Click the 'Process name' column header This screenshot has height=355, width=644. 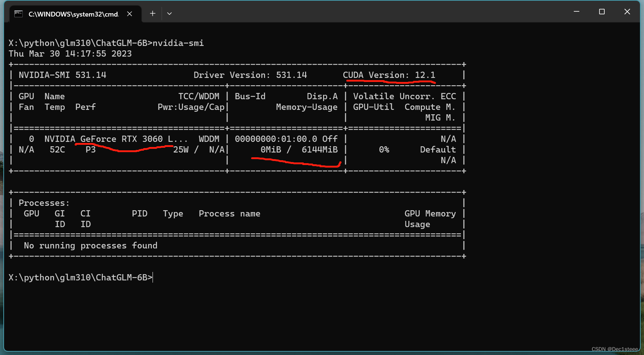point(230,214)
